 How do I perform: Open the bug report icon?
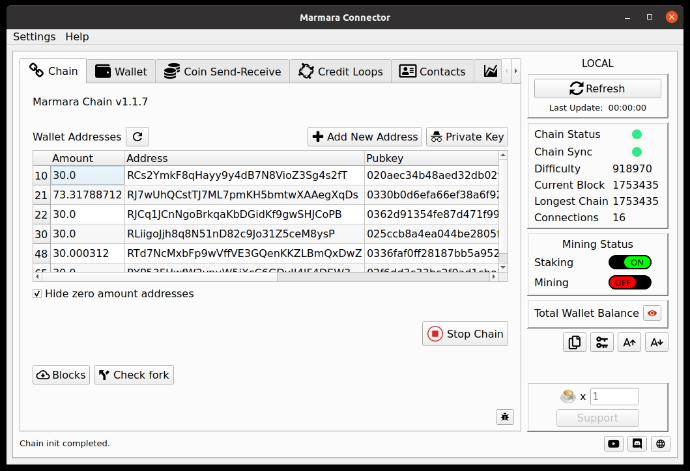[x=505, y=416]
